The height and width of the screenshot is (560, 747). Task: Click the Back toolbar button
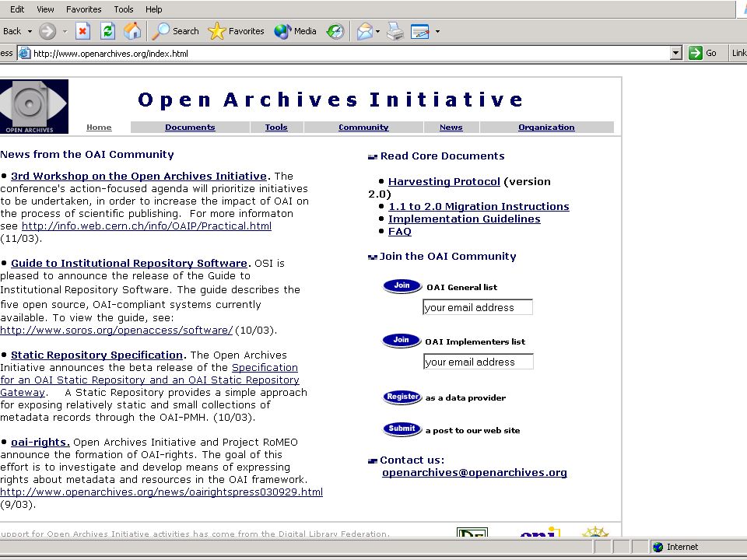coord(12,31)
